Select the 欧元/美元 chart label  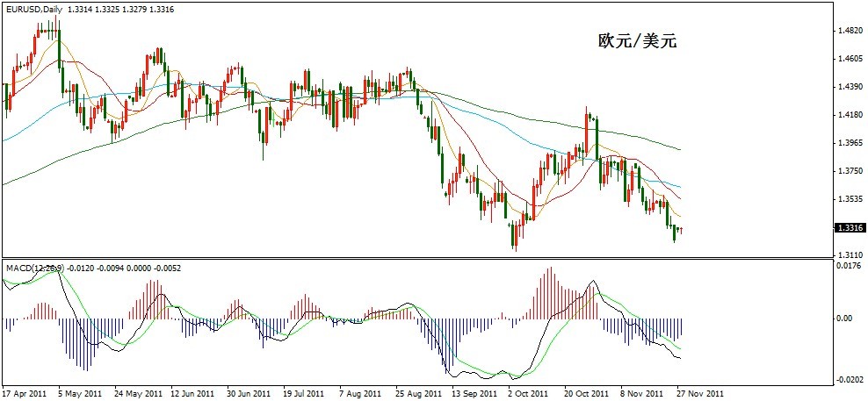637,41
